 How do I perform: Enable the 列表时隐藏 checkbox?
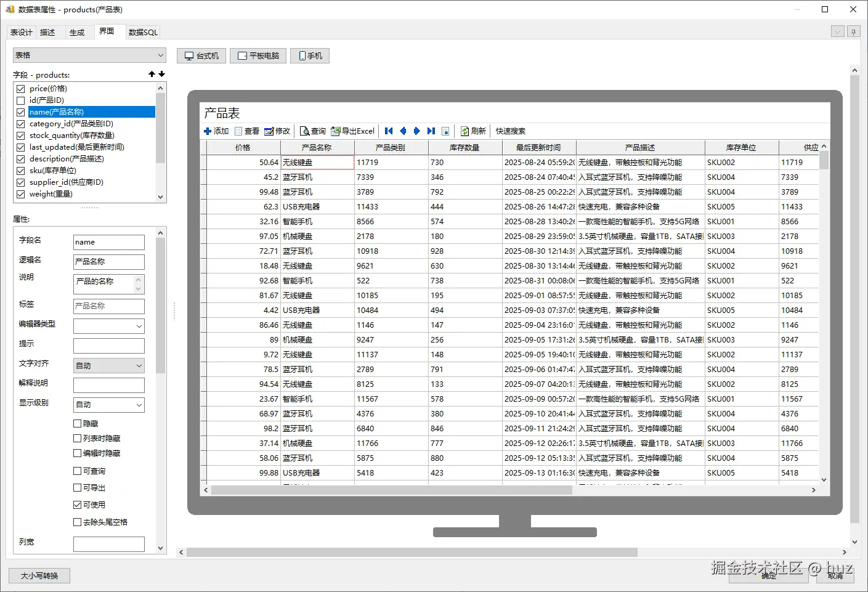tap(78, 439)
